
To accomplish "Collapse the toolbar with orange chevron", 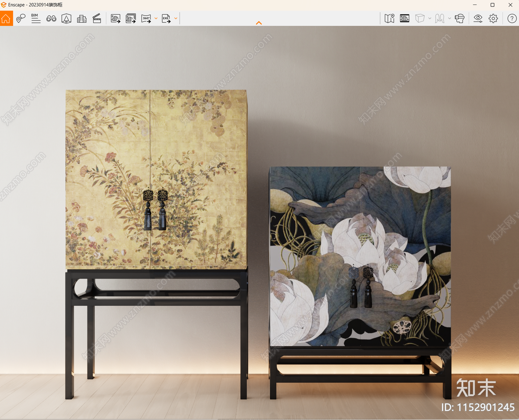I will (x=259, y=23).
